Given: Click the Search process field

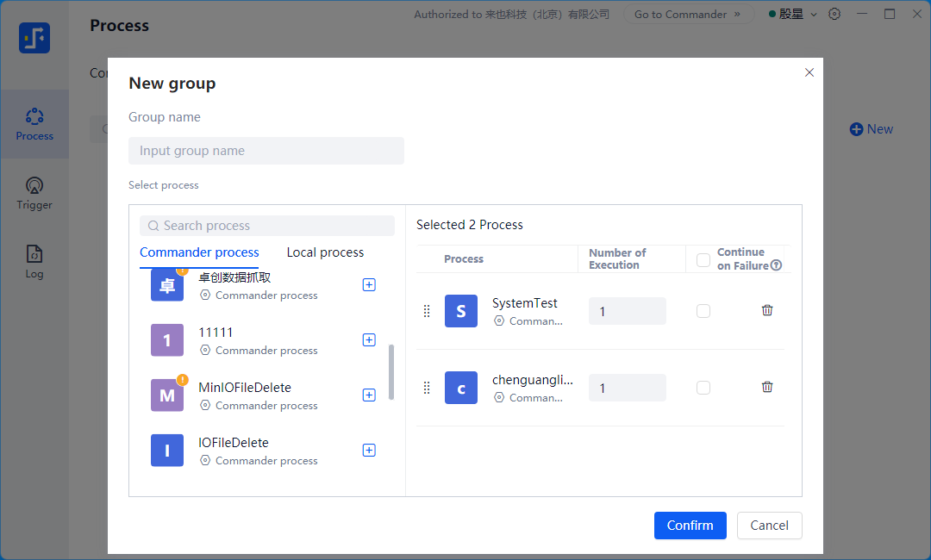Looking at the screenshot, I should 267,226.
